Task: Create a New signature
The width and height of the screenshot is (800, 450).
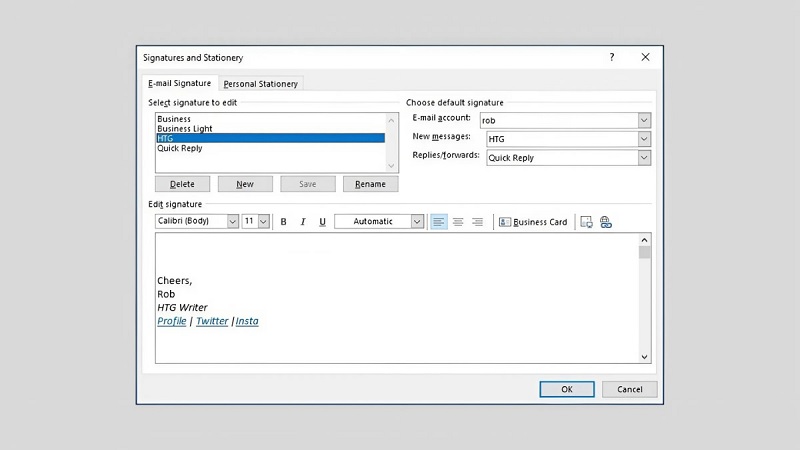Action: coord(245,184)
